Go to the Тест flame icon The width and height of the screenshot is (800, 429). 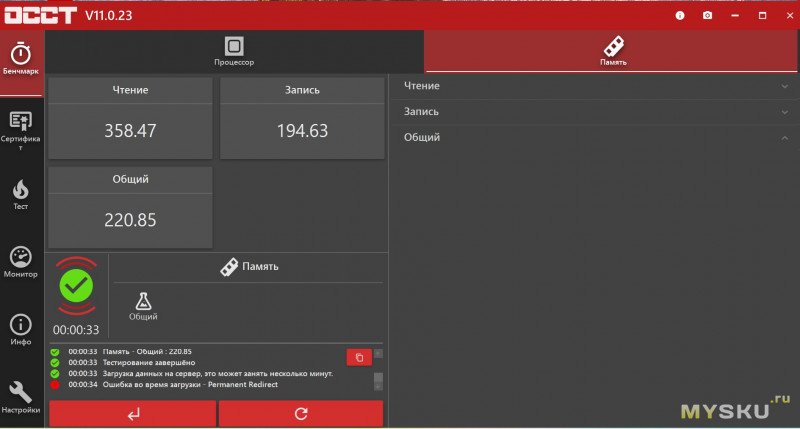21,195
